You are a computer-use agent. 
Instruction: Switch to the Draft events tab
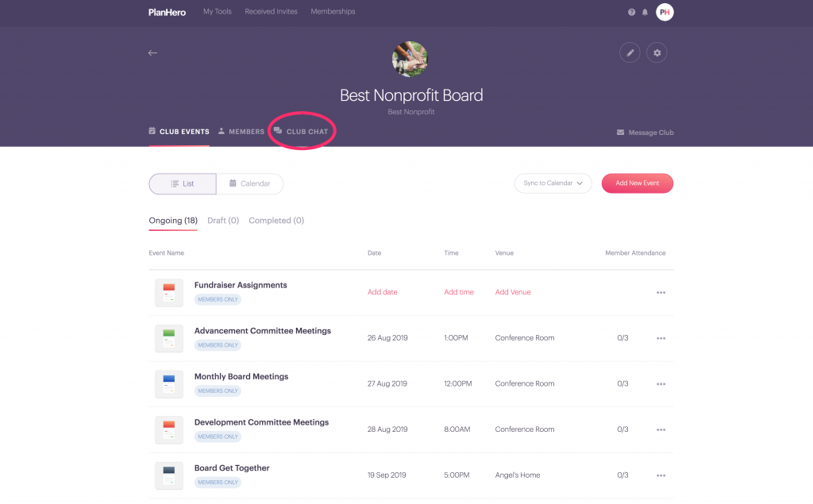click(x=222, y=220)
